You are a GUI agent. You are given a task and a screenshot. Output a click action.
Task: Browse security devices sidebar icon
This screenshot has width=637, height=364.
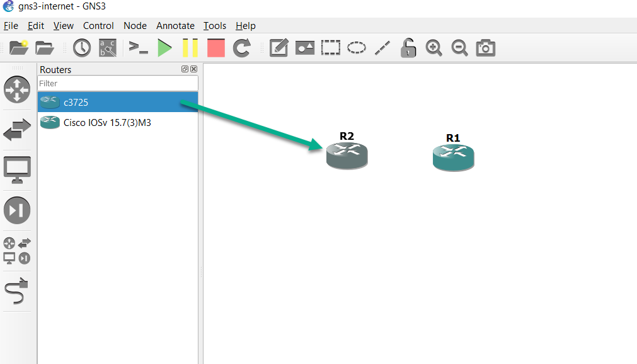pos(17,210)
